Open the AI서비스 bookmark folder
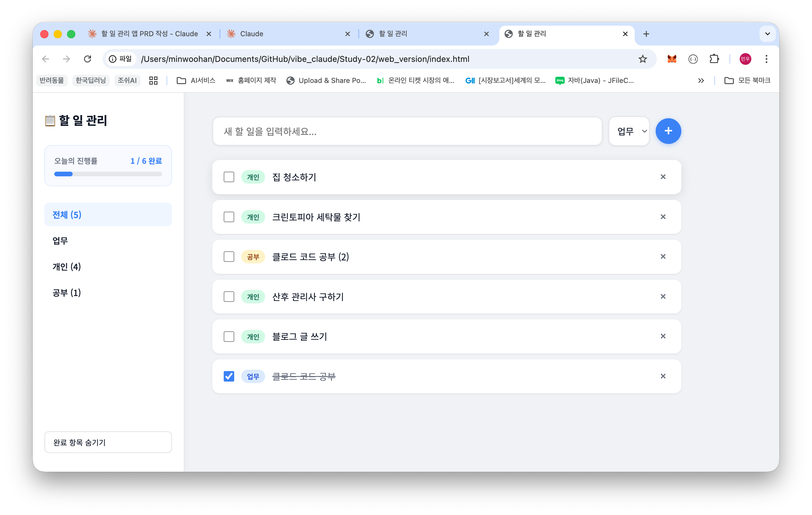 (x=196, y=80)
